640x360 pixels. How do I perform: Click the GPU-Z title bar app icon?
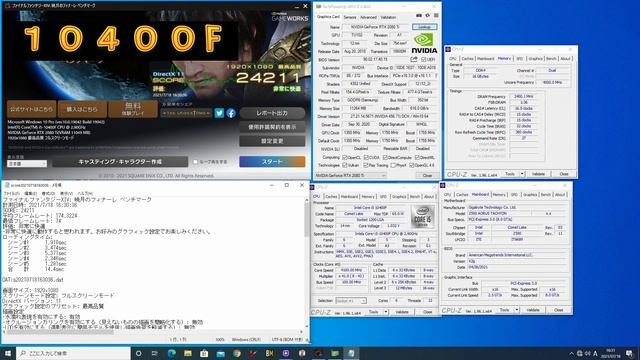pos(319,7)
